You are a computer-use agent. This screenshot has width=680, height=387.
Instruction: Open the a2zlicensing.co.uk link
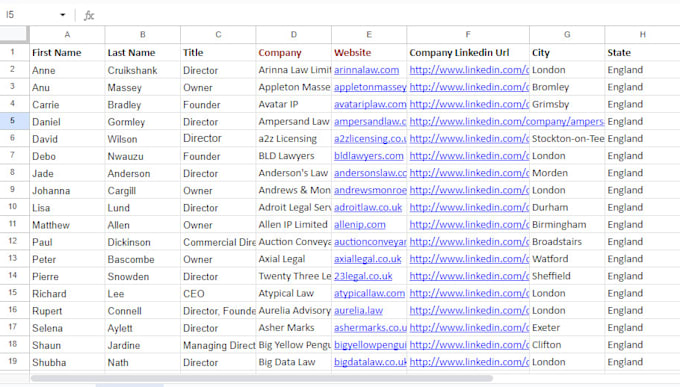pyautogui.click(x=370, y=139)
